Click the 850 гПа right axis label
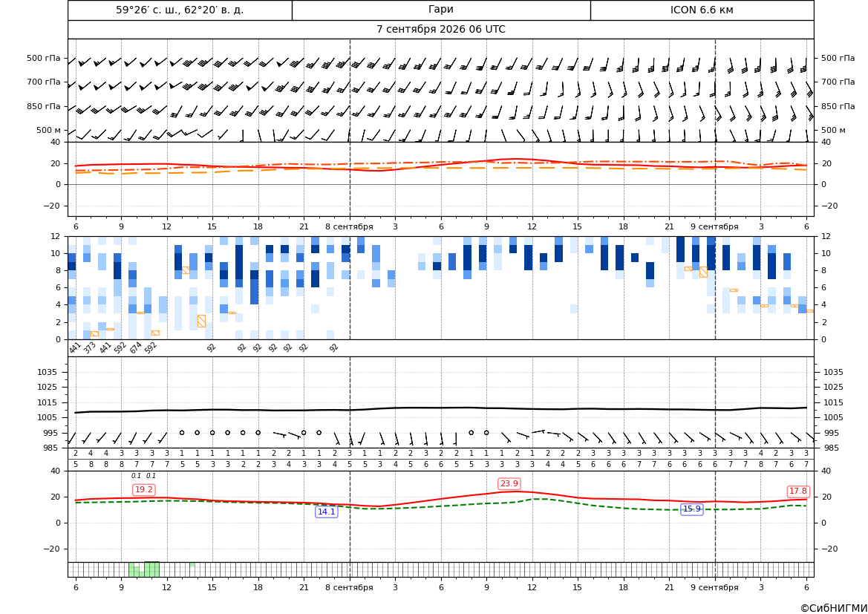Viewport: 868px width, 614px height. point(838,106)
